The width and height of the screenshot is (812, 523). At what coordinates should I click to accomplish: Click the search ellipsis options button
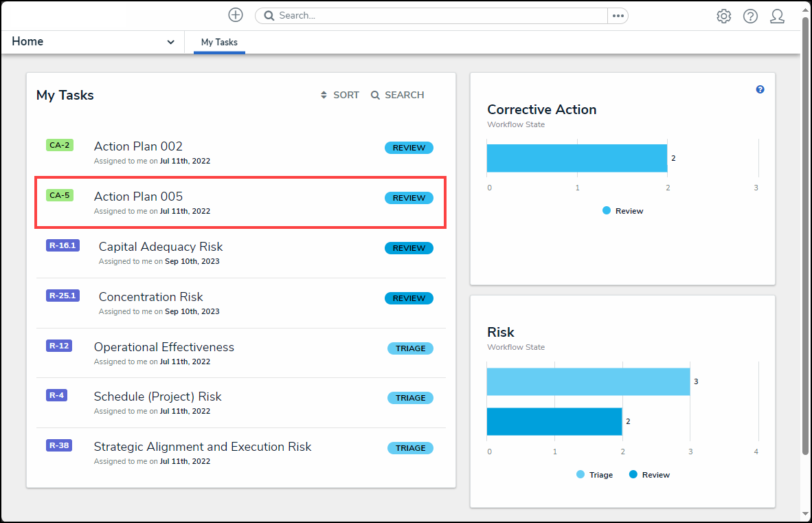pyautogui.click(x=618, y=16)
